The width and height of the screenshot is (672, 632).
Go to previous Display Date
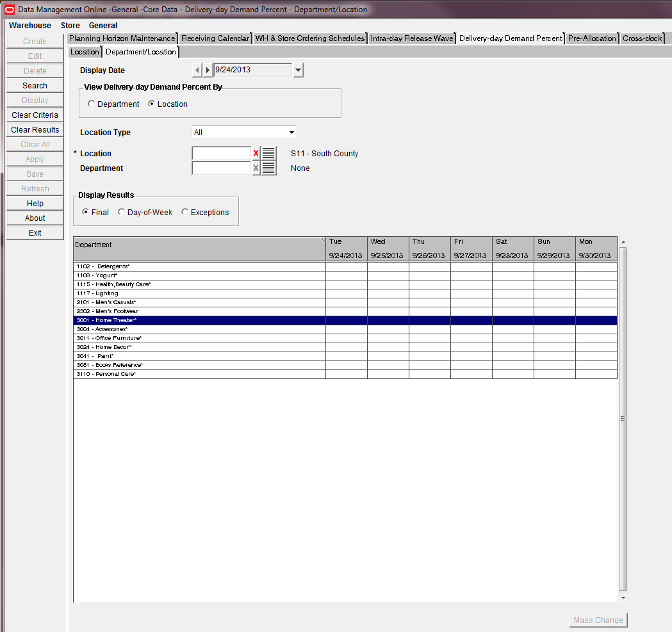tap(197, 70)
